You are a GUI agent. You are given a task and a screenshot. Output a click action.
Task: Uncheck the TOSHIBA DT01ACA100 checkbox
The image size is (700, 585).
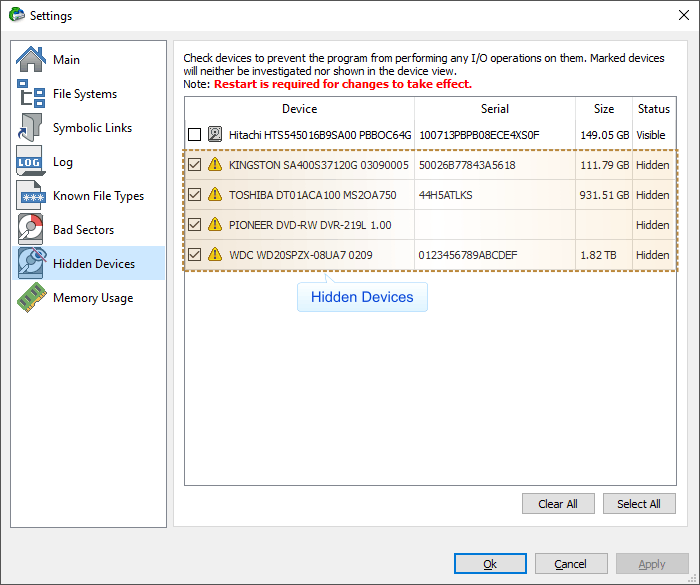point(194,195)
